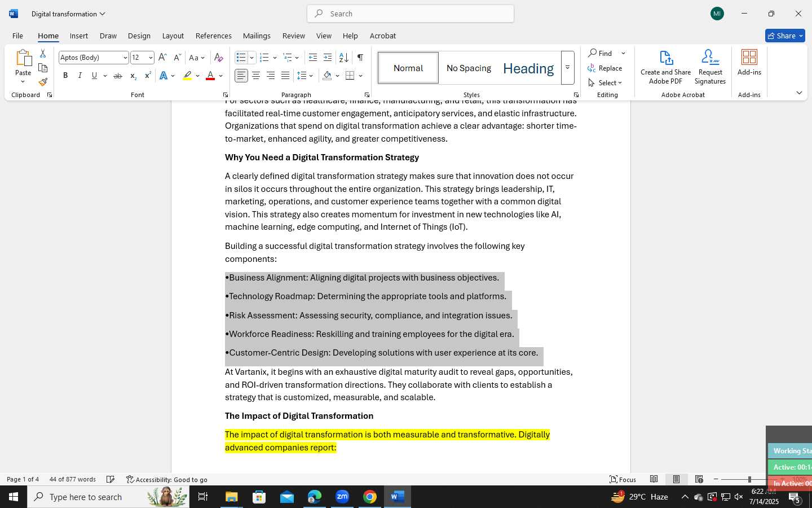Open Request Signatures tool
812x508 pixels.
[710, 67]
